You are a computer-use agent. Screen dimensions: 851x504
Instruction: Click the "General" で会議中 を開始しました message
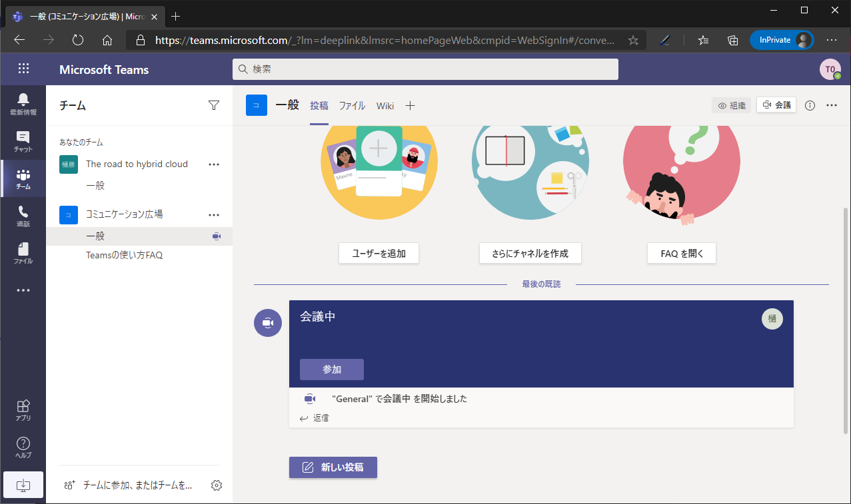click(x=399, y=399)
